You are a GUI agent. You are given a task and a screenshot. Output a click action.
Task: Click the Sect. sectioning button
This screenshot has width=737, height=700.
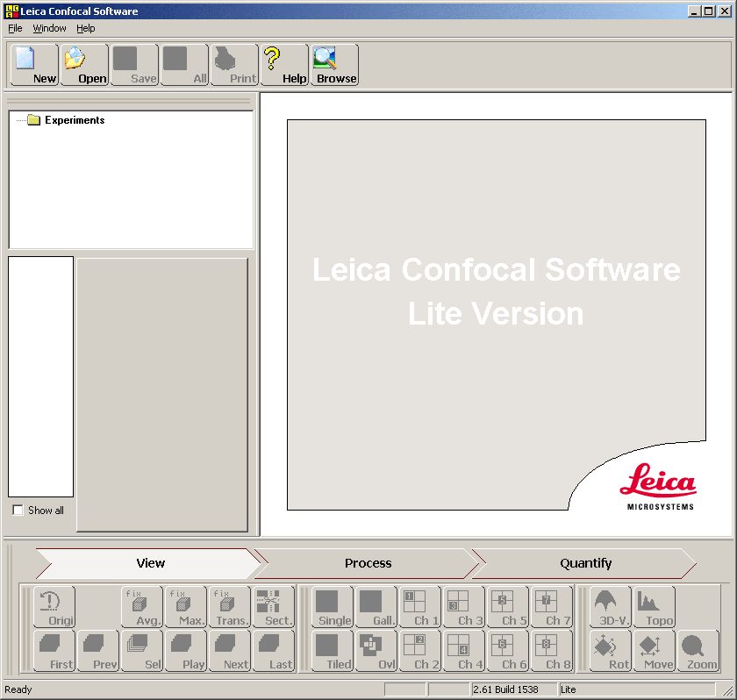274,607
